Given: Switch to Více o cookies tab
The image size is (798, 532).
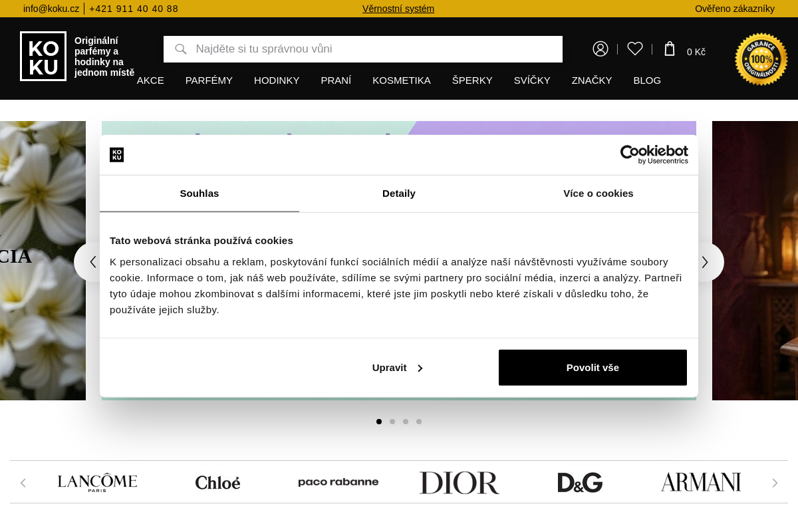Looking at the screenshot, I should click(598, 194).
